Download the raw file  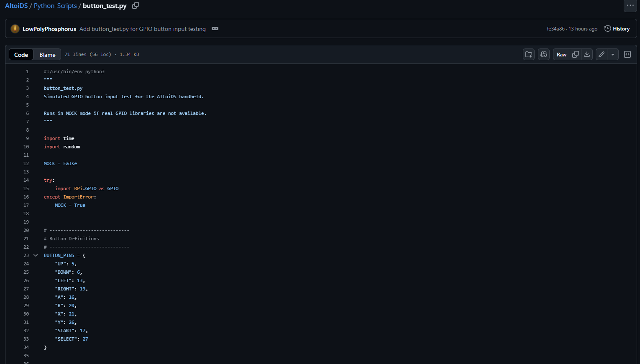(x=587, y=55)
